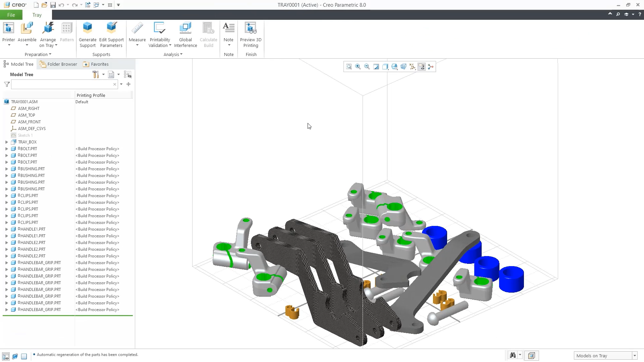Open display style options

tap(385, 67)
